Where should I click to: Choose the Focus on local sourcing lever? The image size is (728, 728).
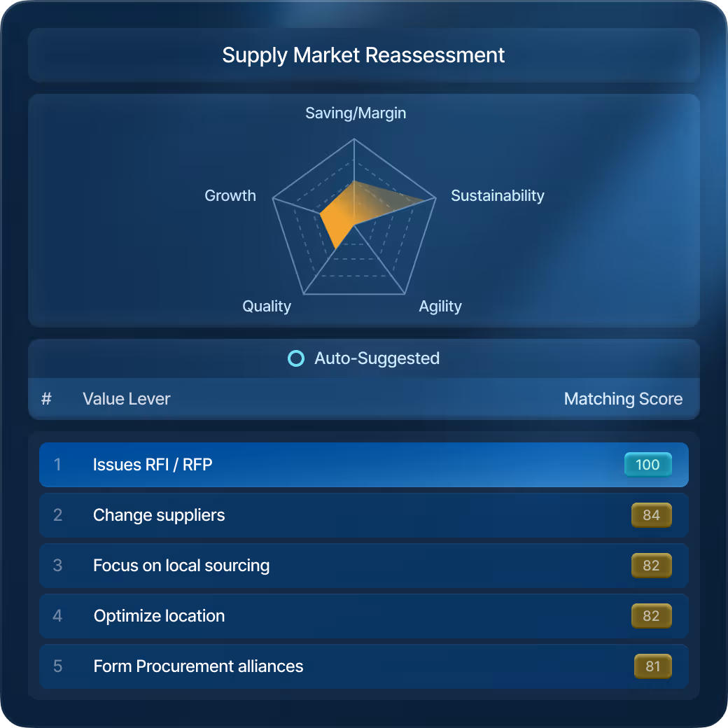click(363, 566)
